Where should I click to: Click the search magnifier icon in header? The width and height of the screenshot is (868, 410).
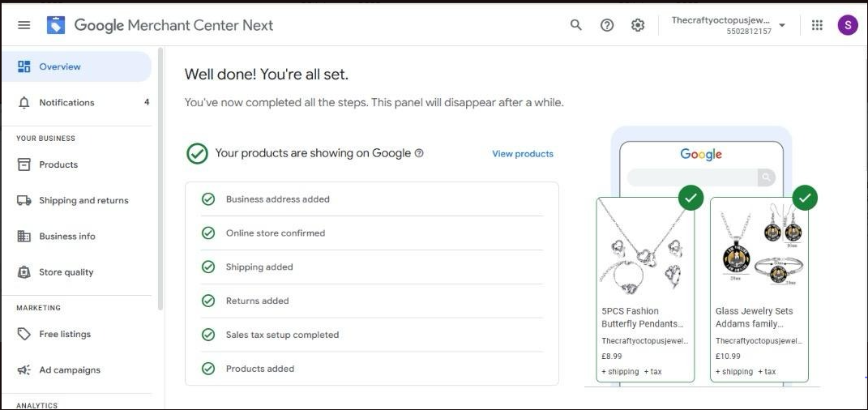[x=576, y=25]
